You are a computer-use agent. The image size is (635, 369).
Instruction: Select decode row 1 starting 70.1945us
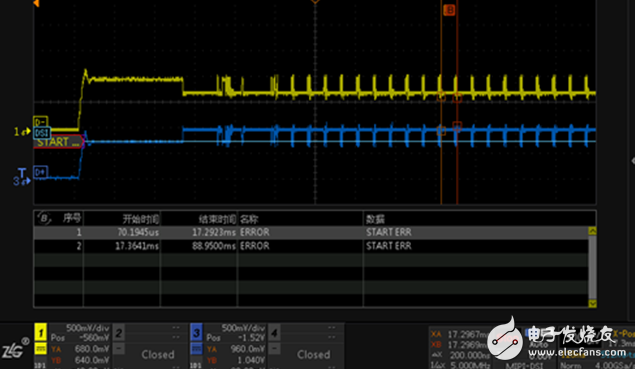[311, 232]
